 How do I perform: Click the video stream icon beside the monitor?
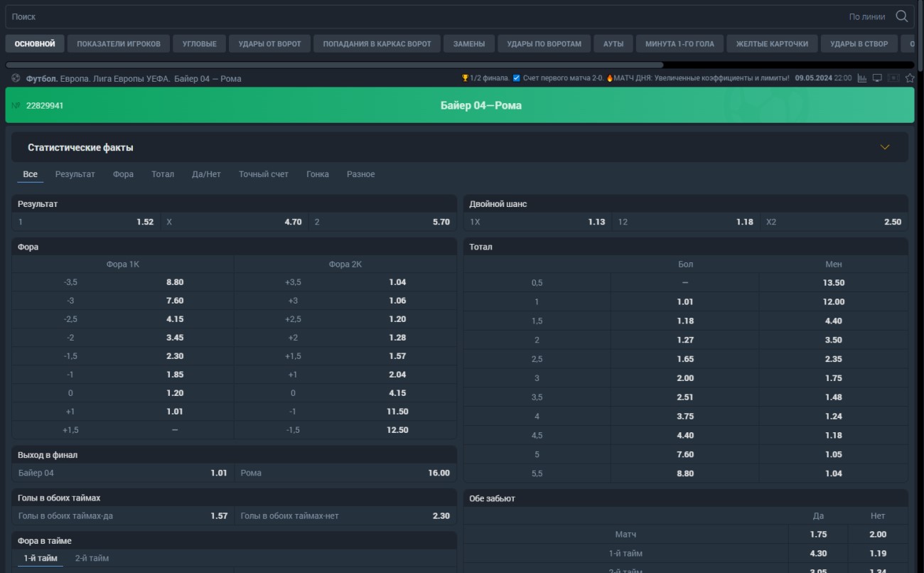click(x=893, y=78)
